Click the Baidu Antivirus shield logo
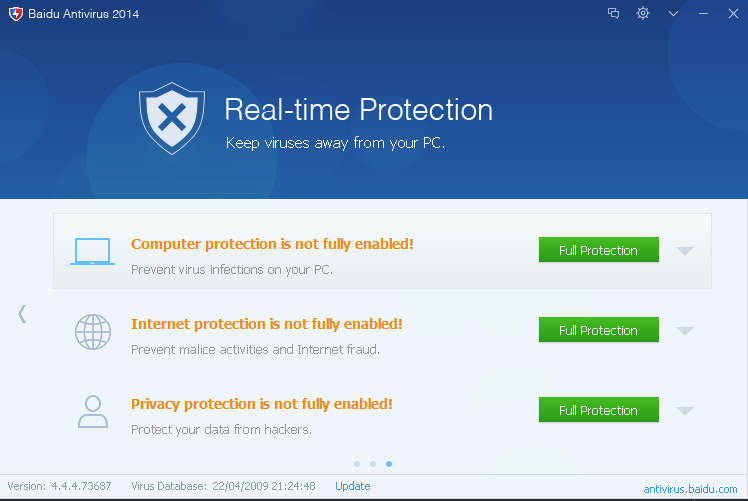 15,13
